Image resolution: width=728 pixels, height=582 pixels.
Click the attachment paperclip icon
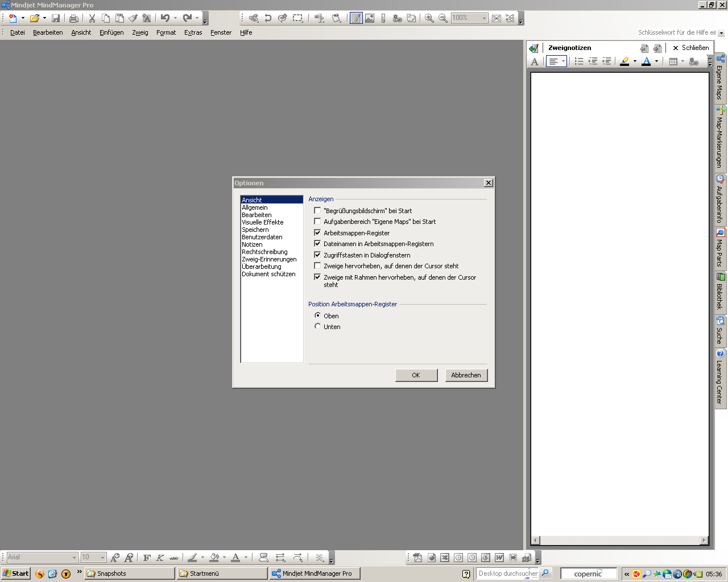383,18
